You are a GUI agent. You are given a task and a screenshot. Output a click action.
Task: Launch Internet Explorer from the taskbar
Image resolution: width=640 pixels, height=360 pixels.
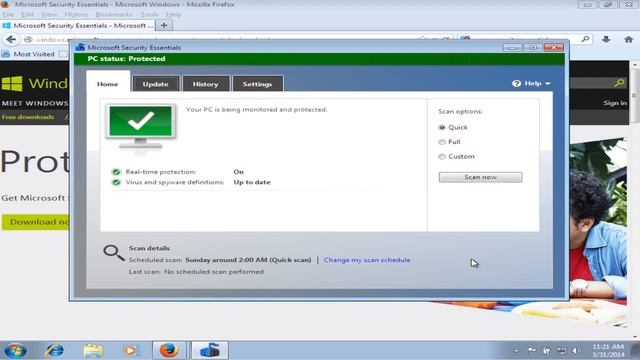[54, 350]
